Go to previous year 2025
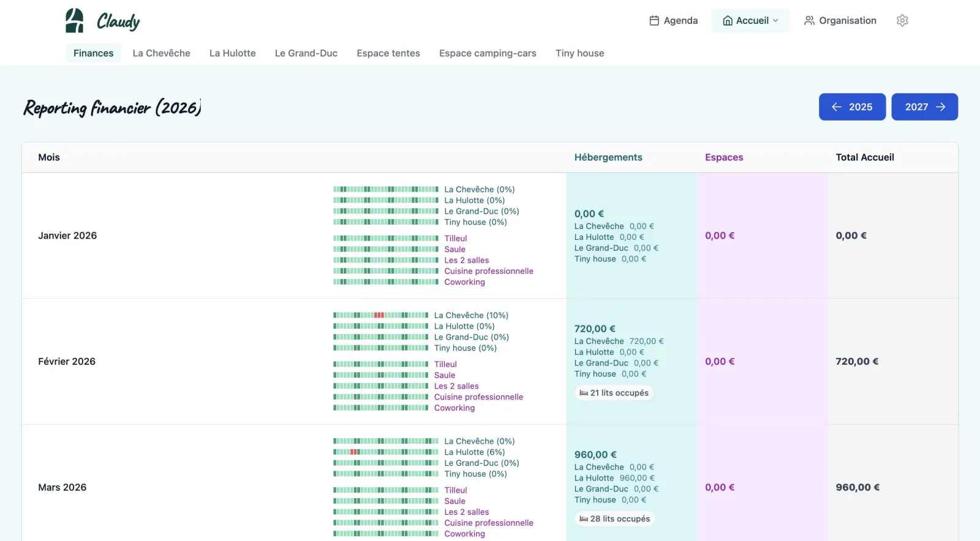 852,107
